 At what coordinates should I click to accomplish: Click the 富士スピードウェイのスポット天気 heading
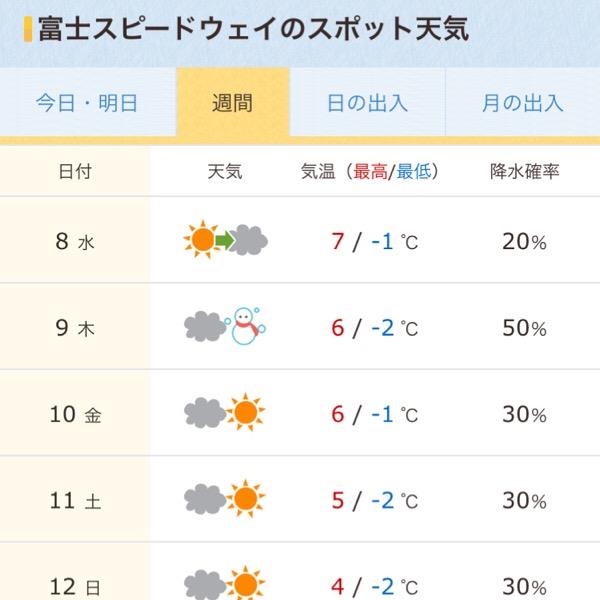point(253,29)
